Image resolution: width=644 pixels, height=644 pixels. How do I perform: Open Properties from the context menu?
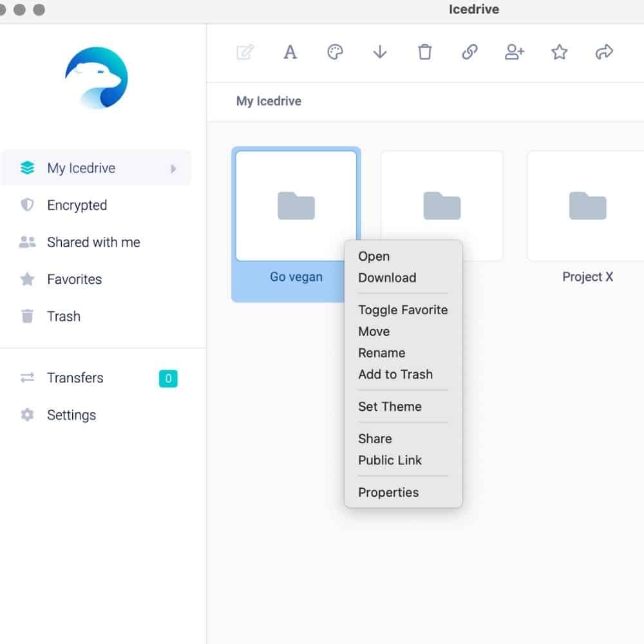pyautogui.click(x=403, y=493)
